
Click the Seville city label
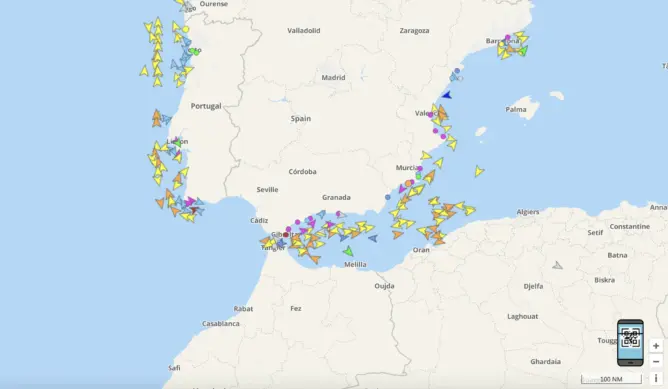(x=267, y=190)
